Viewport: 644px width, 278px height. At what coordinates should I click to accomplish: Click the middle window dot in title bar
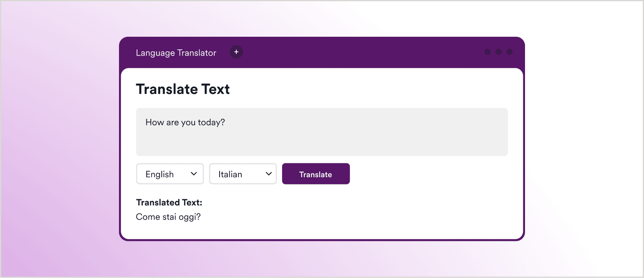[x=498, y=52]
